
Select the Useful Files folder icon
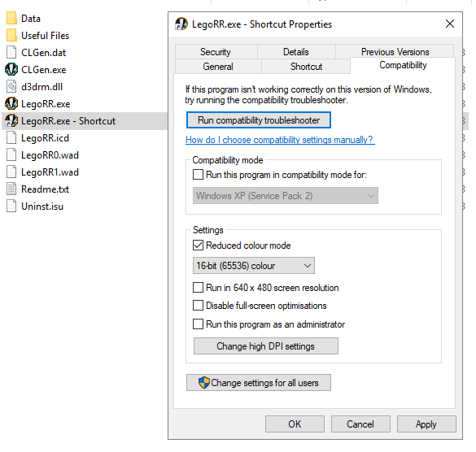pyautogui.click(x=11, y=35)
